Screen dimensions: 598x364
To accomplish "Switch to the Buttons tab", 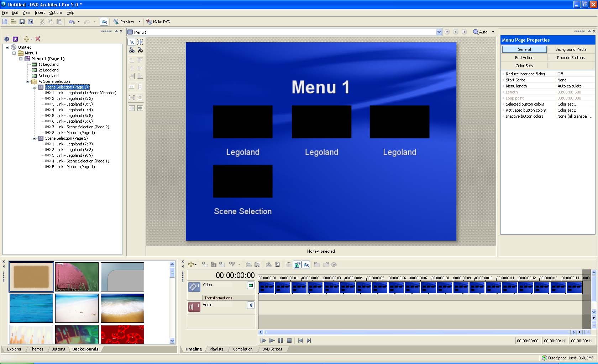I will pyautogui.click(x=58, y=349).
